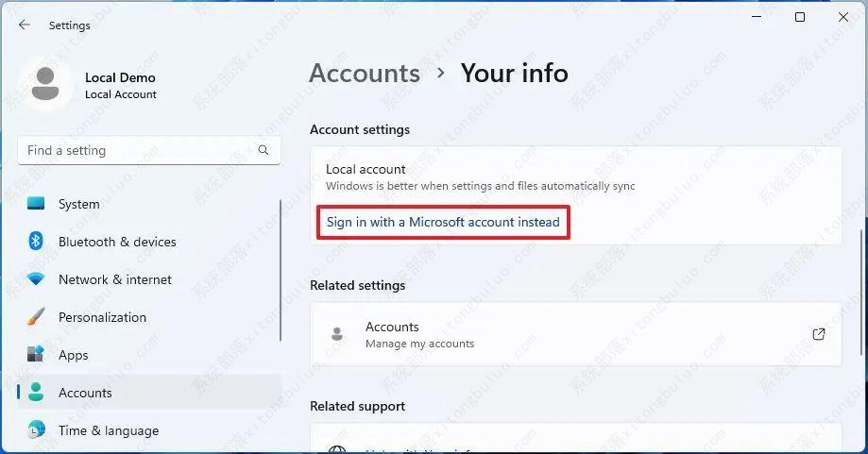Click the back arrow in Settings

(25, 25)
